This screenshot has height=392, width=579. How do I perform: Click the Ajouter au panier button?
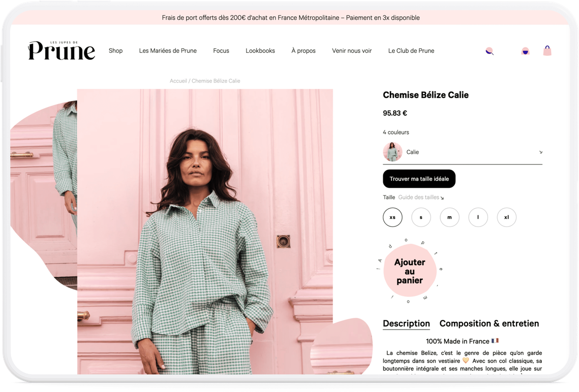click(410, 271)
